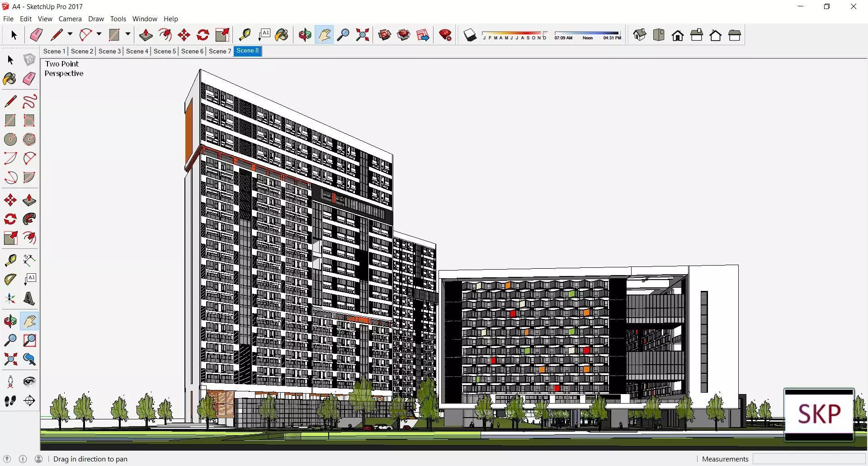Open the Edit menu
868x466 pixels.
(x=26, y=19)
